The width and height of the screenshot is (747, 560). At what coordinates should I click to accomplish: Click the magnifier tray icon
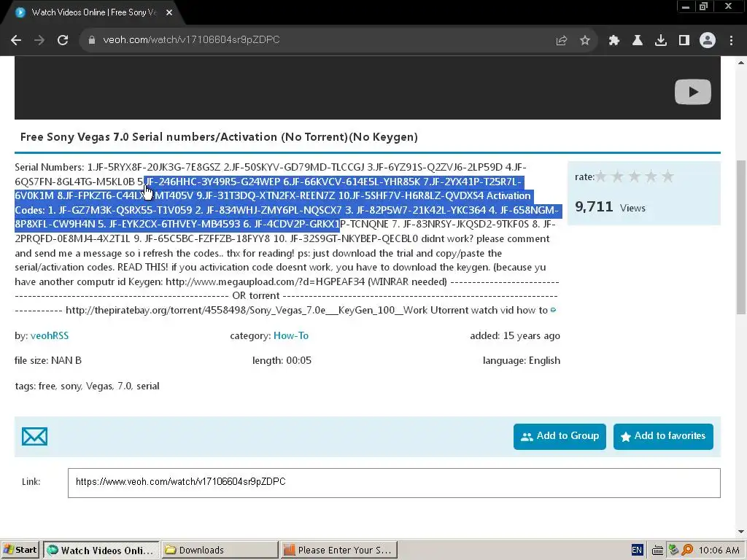(687, 551)
